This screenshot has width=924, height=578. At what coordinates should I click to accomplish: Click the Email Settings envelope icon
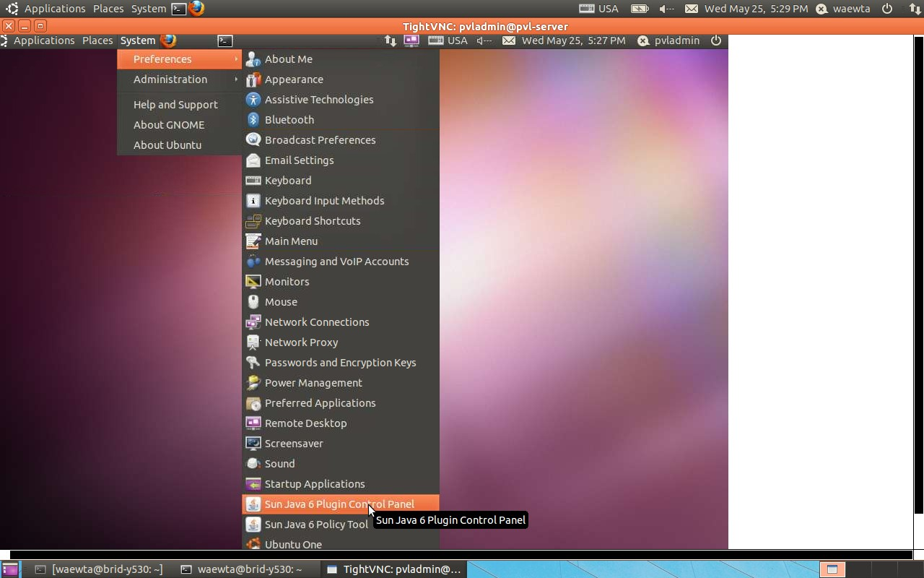[253, 160]
